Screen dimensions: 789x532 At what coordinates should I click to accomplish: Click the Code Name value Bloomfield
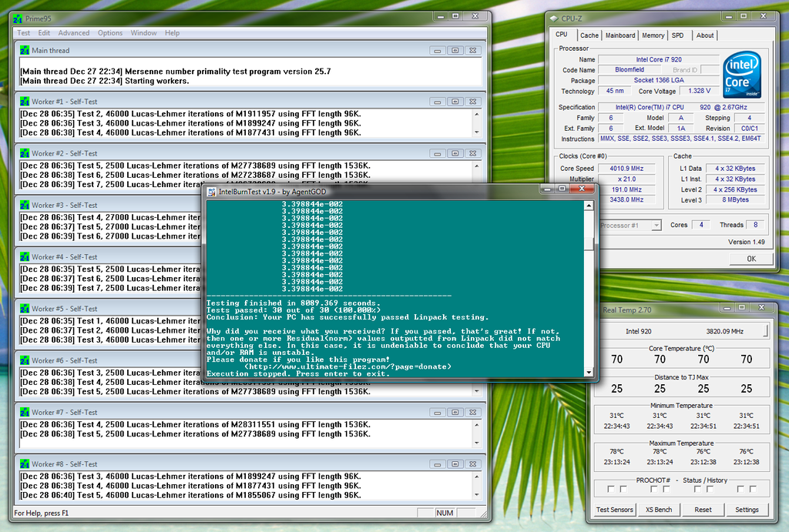(630, 70)
